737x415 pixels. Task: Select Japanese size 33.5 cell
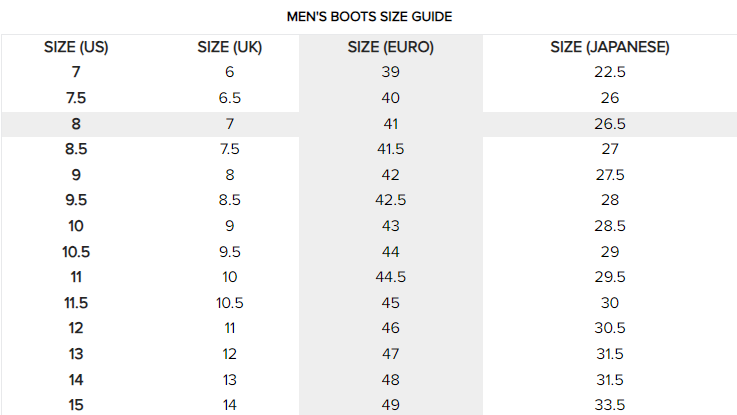point(610,404)
